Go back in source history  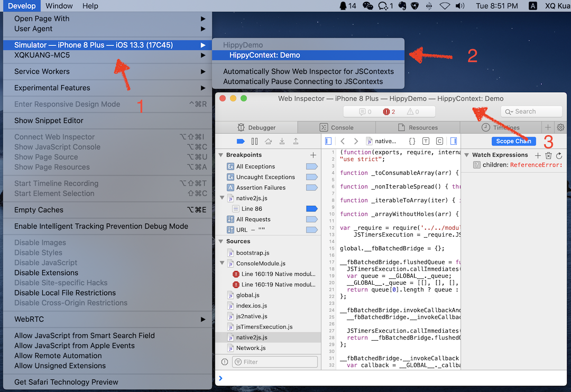coord(342,141)
